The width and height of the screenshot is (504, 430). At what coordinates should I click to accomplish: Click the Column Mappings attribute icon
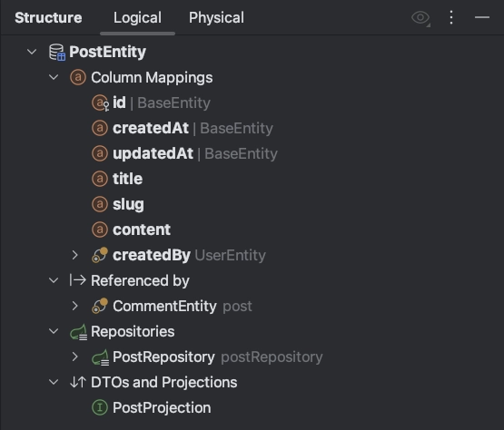coord(78,77)
